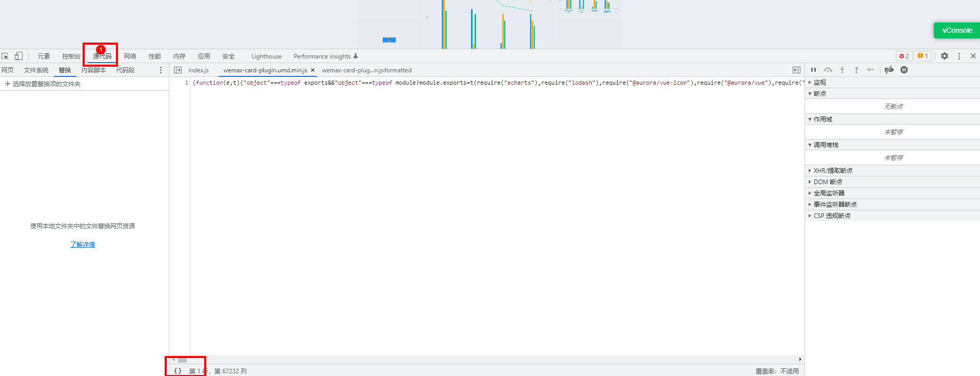Activate the inspect element picker icon
This screenshot has height=376, width=980.
coord(5,56)
